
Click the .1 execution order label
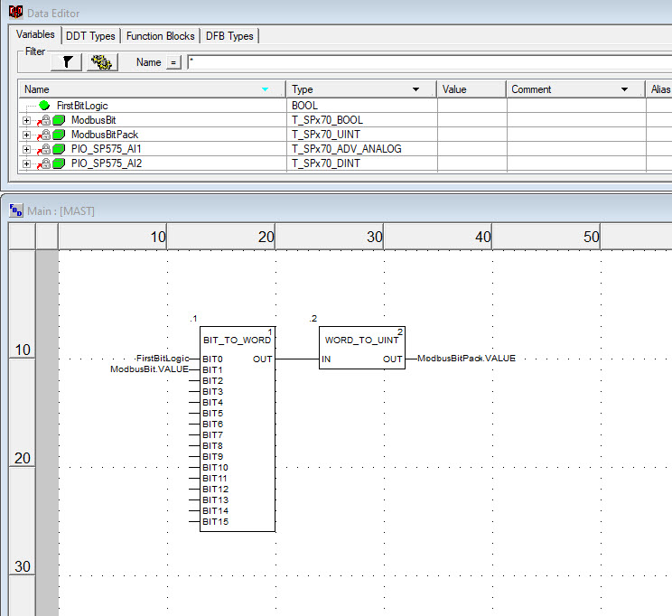coord(193,319)
